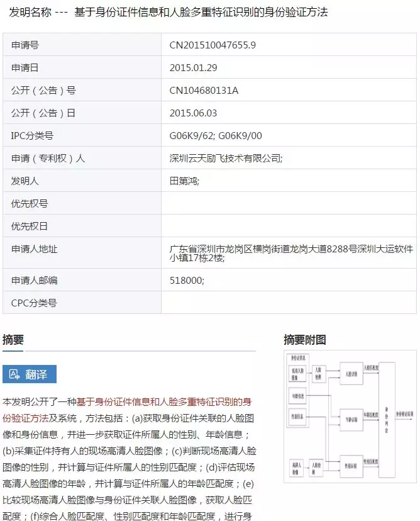Screen dimensions: 420x521
Task: Select the 摘要附图 section heading
Action: click(305, 340)
